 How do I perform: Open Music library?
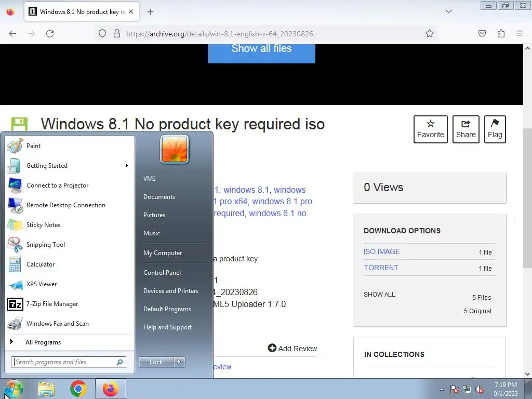point(151,233)
